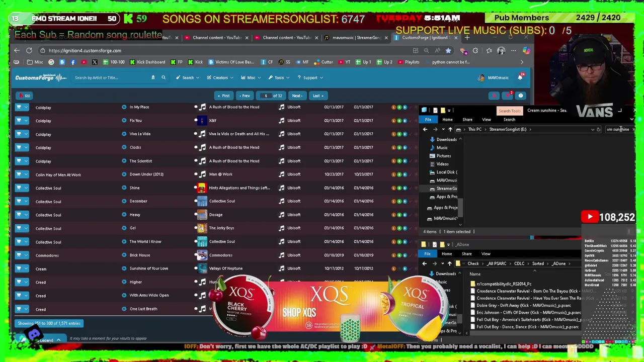Open Search Tools tab in Explorer
The height and width of the screenshot is (362, 644).
(510, 111)
